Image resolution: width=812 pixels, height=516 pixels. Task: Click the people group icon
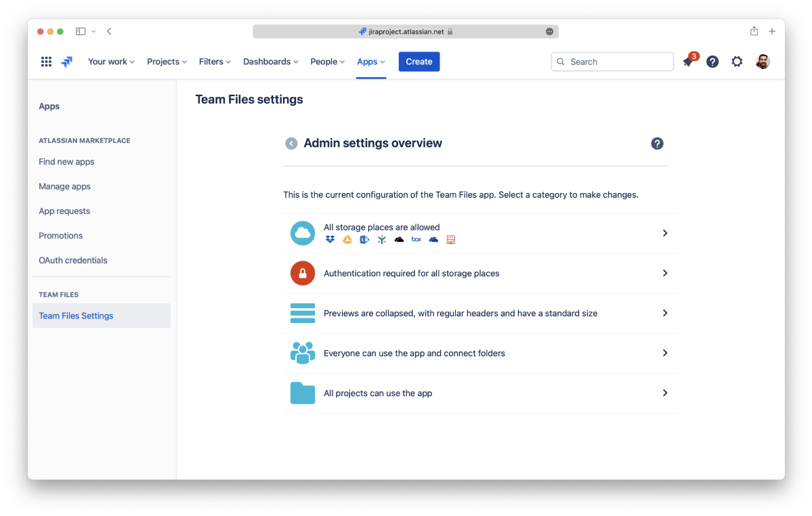pyautogui.click(x=303, y=353)
